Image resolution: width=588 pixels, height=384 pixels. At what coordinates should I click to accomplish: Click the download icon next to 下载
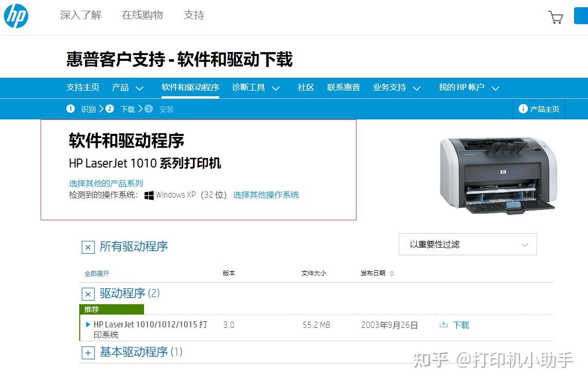(444, 325)
